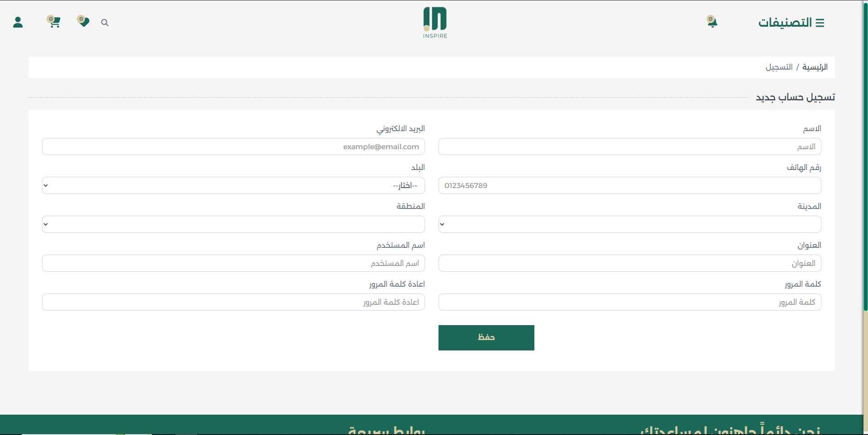Image resolution: width=868 pixels, height=435 pixels.
Task: Click the كلمة المرور password field
Action: (x=629, y=302)
